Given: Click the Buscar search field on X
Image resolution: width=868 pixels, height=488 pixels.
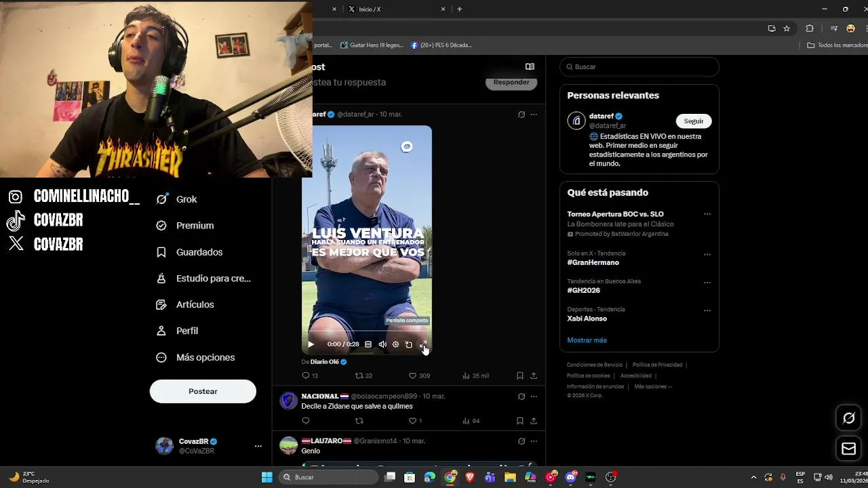Looking at the screenshot, I should pyautogui.click(x=639, y=66).
